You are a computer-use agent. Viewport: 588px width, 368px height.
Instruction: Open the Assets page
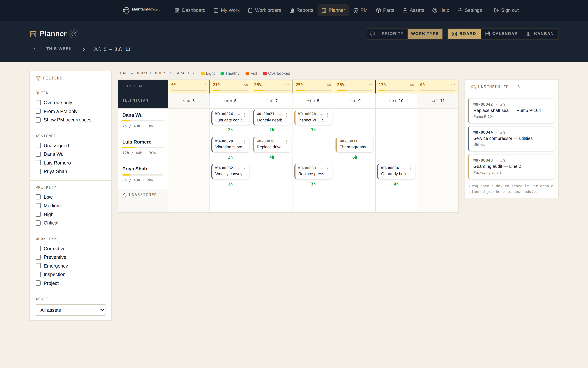click(413, 10)
